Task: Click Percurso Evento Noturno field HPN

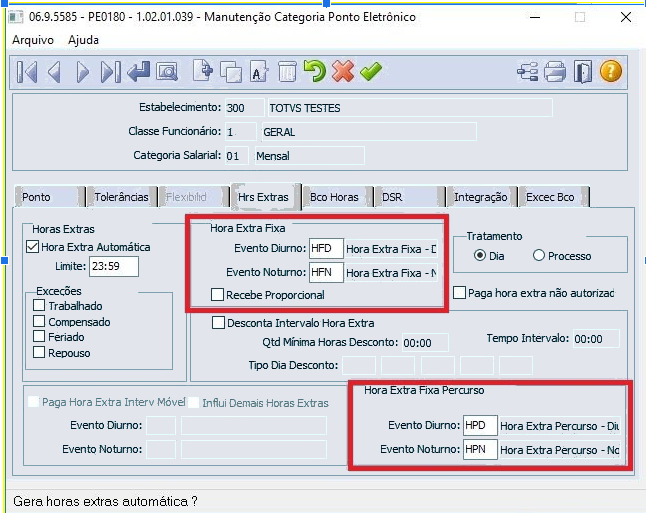Action: pyautogui.click(x=480, y=449)
